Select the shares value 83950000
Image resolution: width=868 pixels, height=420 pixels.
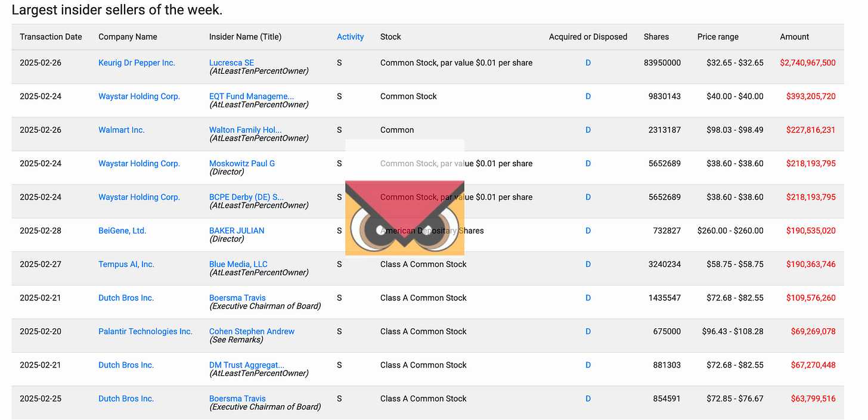pos(662,63)
